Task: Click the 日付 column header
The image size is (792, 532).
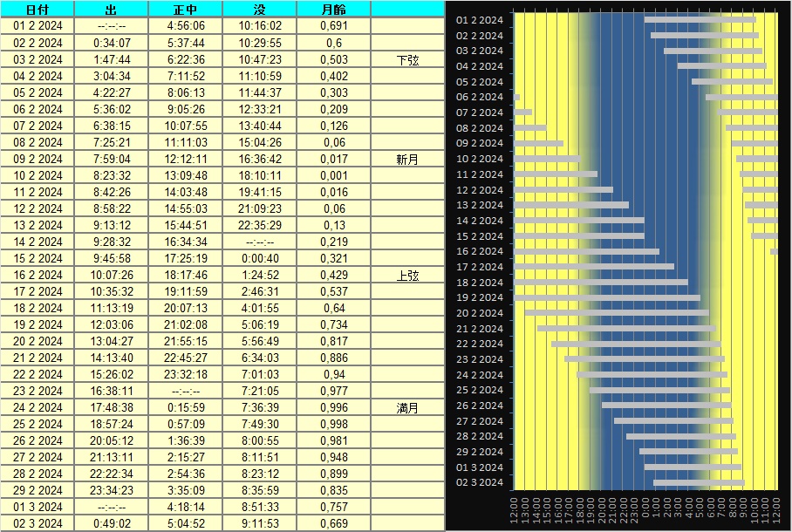Action: [x=38, y=10]
